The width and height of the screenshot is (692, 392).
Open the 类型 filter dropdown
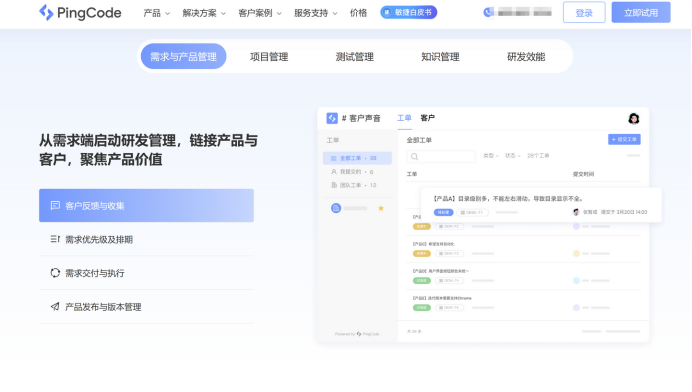491,156
